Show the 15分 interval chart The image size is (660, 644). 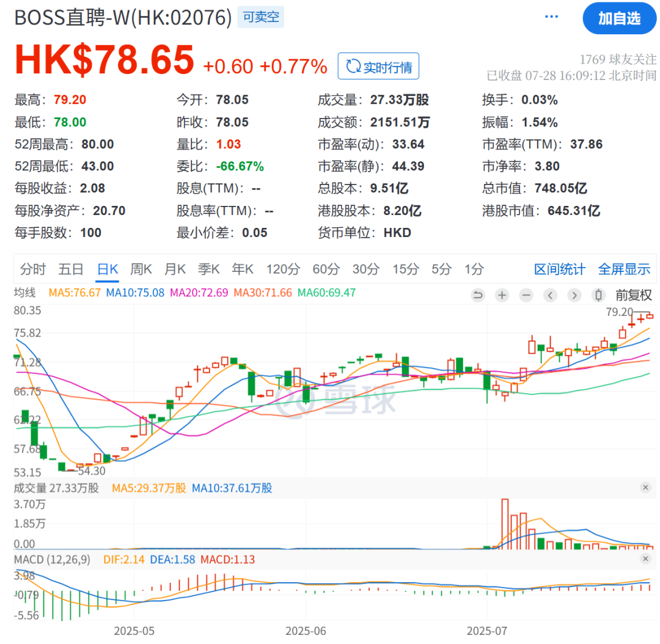(406, 269)
